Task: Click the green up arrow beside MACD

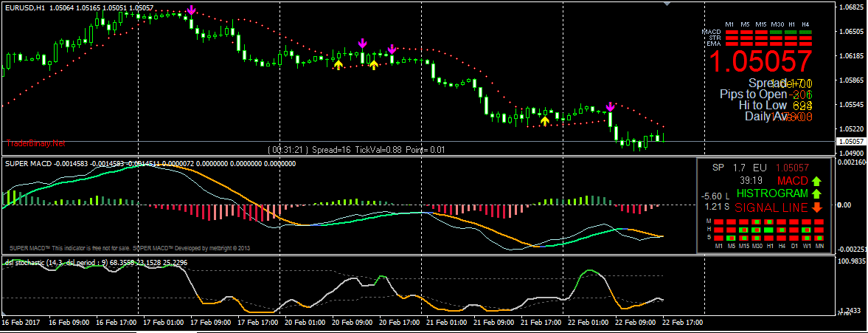Action: tap(816, 180)
